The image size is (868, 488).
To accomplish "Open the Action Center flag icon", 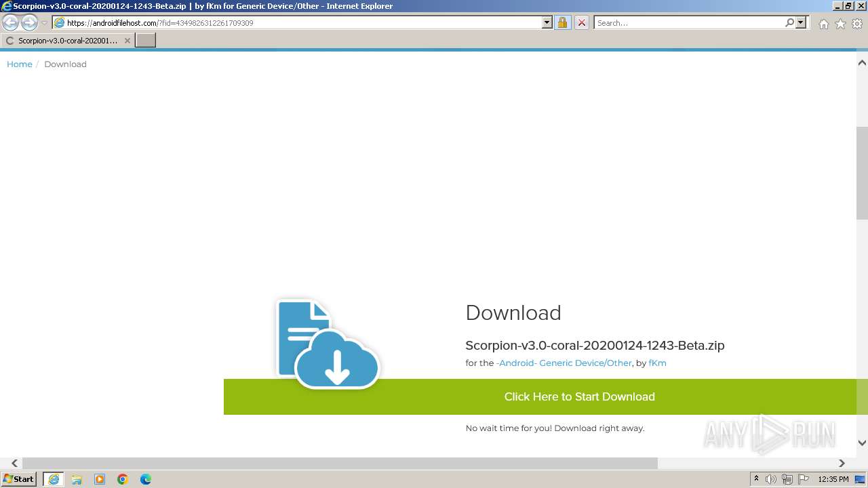I will pos(804,479).
